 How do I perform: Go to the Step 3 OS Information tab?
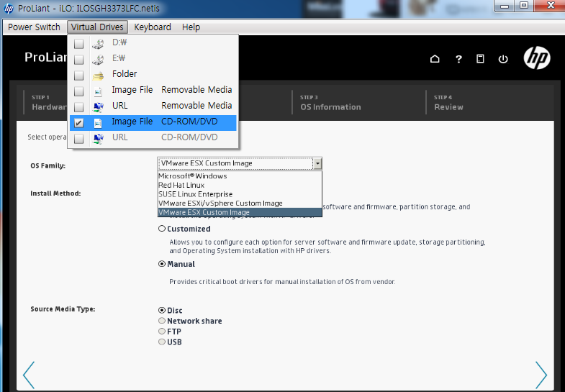330,103
